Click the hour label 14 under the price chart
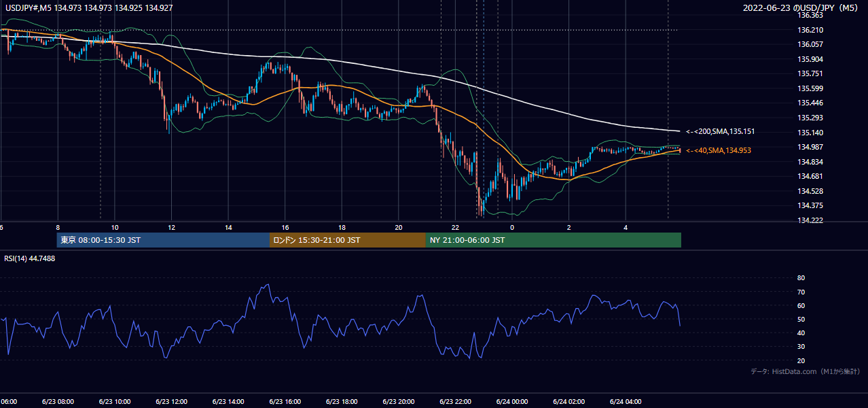Screen dimensions: 868x408 click(228, 228)
